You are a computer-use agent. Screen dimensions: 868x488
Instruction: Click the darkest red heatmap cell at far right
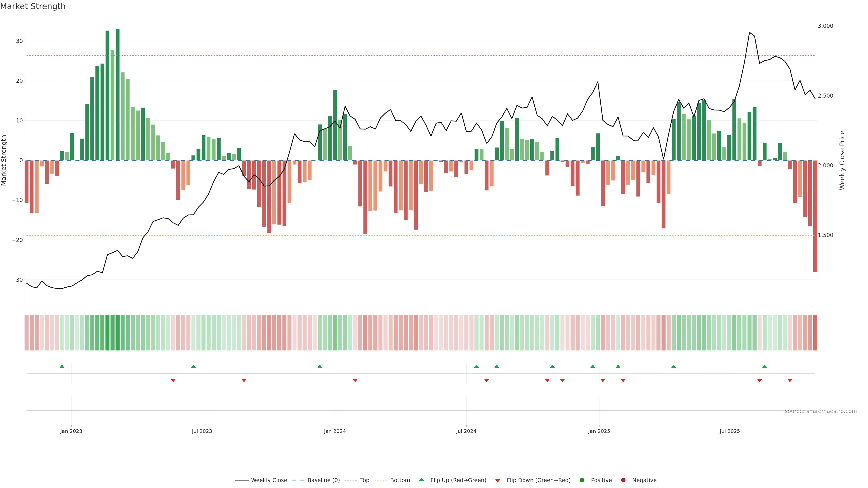click(815, 332)
